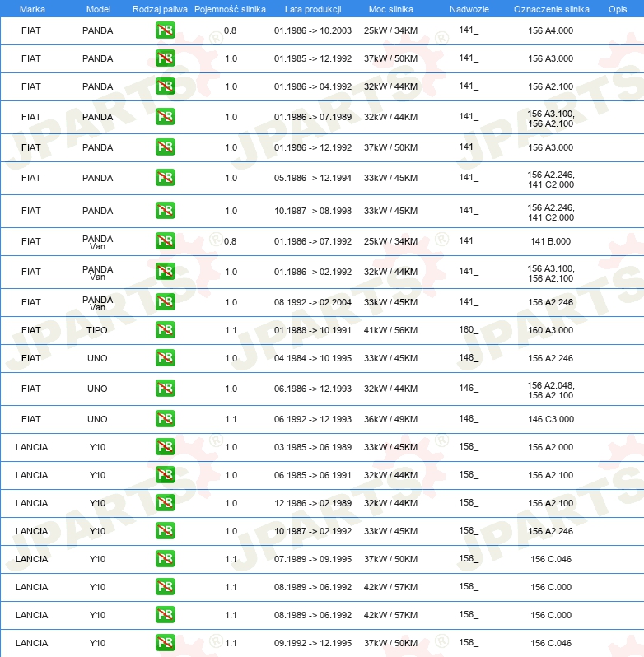Viewport: 644px width, 657px height.
Task: Click the date range 08.1992 -> 02.2004
Action: click(x=313, y=302)
